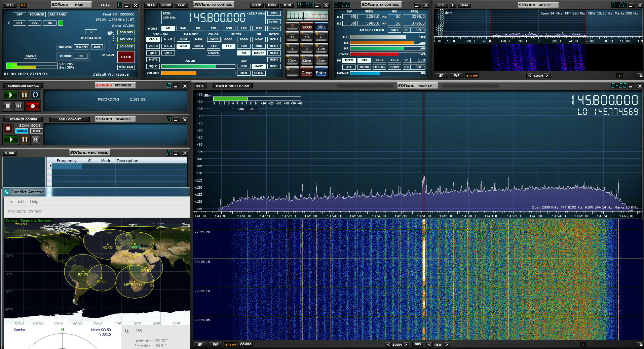Adjust the NB level bar in EX Control

click(x=384, y=43)
